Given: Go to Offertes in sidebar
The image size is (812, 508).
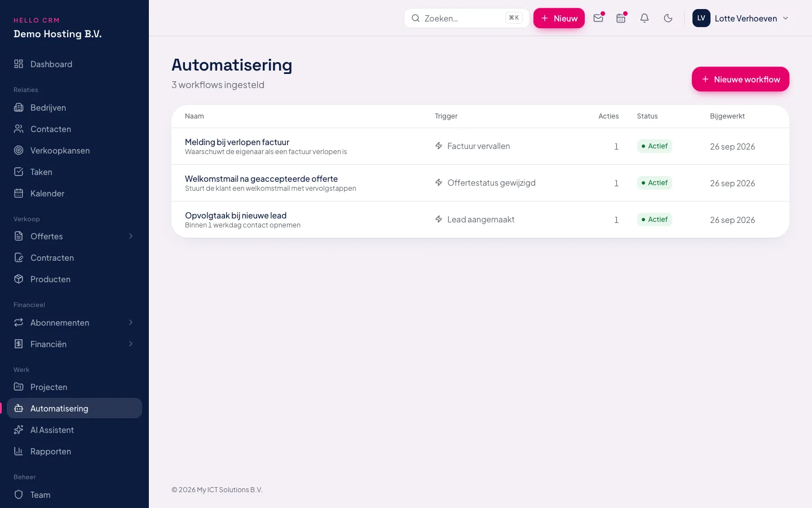Looking at the screenshot, I should pyautogui.click(x=74, y=236).
